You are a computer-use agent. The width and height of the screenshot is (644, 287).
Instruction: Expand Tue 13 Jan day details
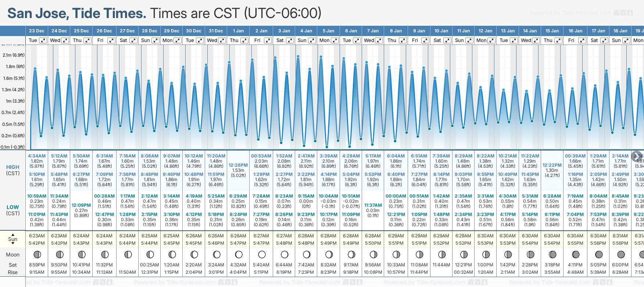tap(514, 40)
